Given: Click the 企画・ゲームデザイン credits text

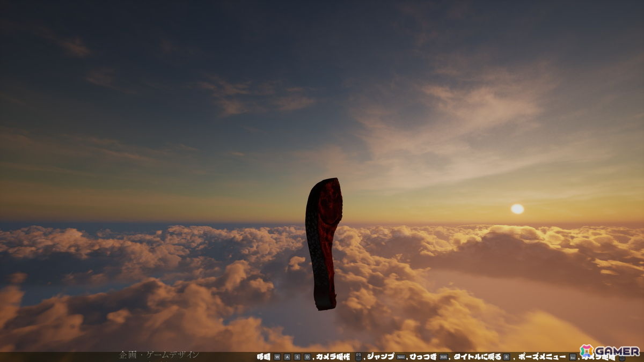Looking at the screenshot, I should [159, 355].
